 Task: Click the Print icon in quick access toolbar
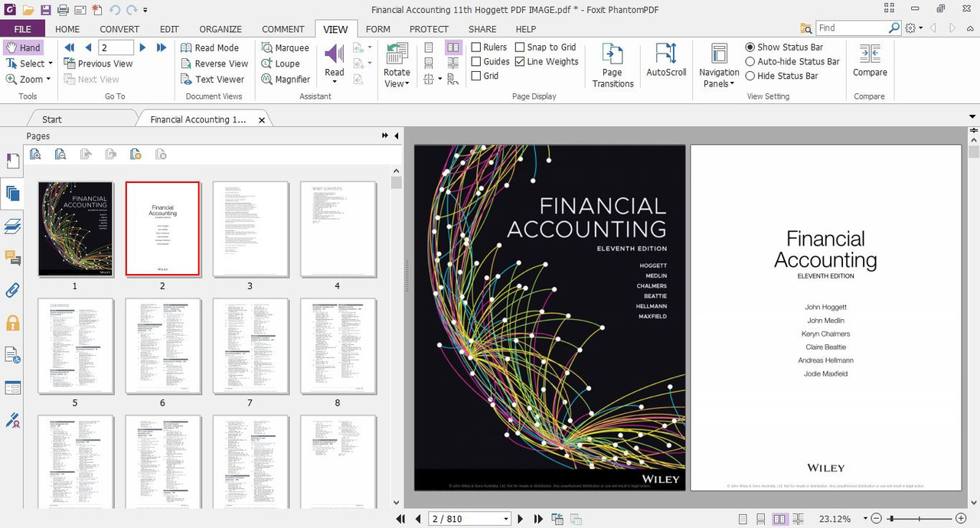coord(63,10)
